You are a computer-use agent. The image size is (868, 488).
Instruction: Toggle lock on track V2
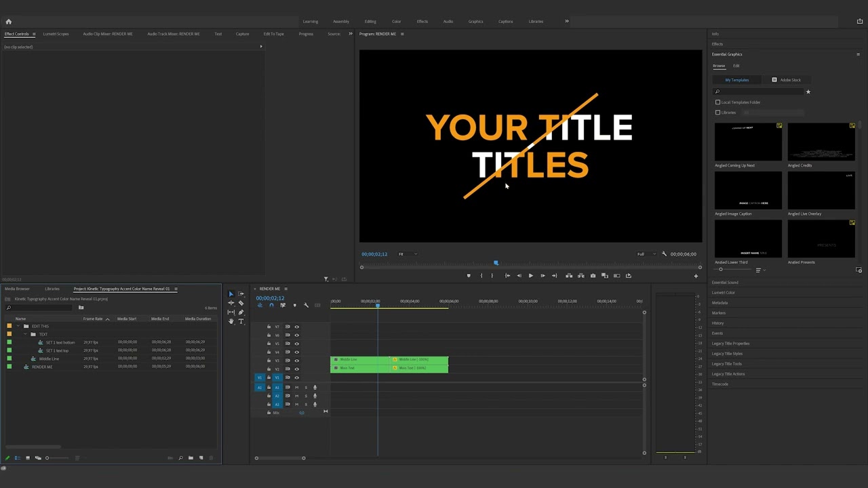pyautogui.click(x=269, y=369)
